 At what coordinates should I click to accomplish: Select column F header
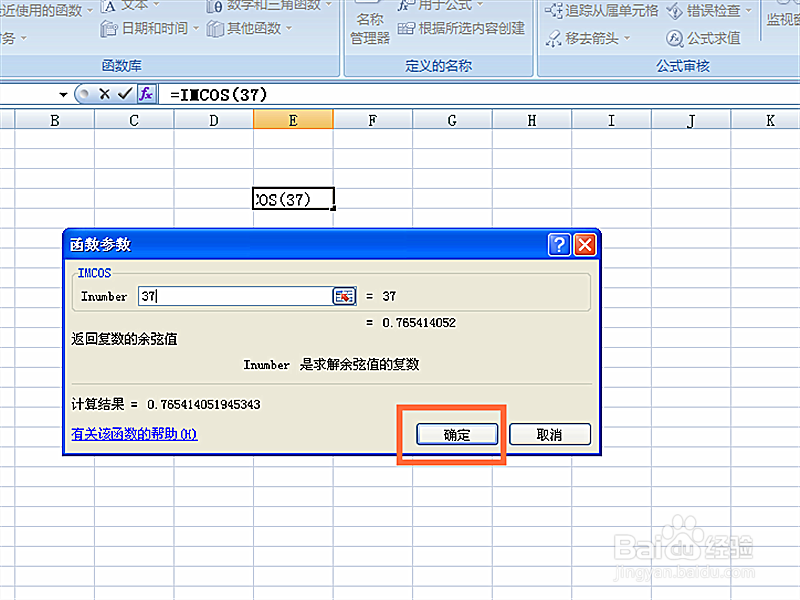[373, 120]
